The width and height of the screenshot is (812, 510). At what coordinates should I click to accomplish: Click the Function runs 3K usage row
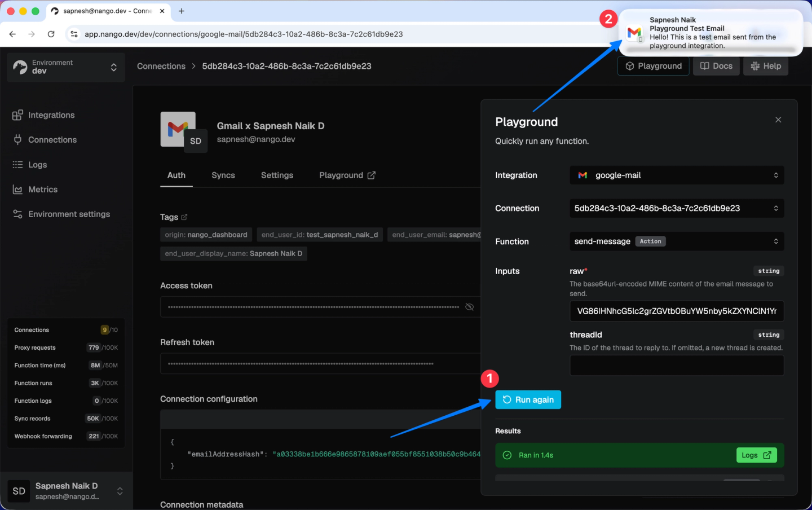(66, 383)
